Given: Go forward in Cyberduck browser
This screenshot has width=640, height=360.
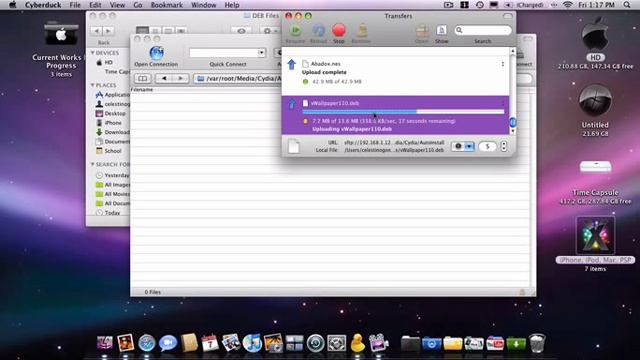Looking at the screenshot, I should click(180, 78).
